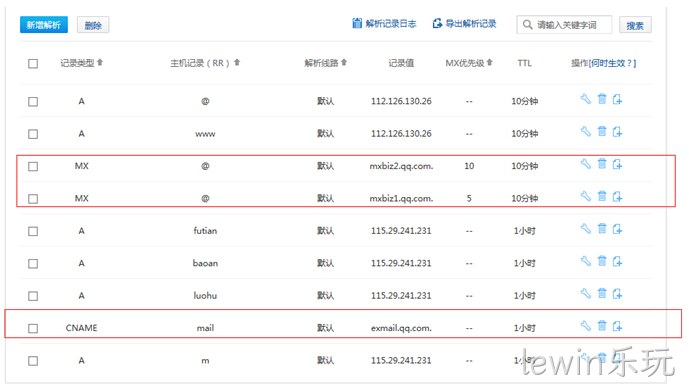689x391 pixels.
Task: Click the exmail.qq.com. record value
Action: 401,328
